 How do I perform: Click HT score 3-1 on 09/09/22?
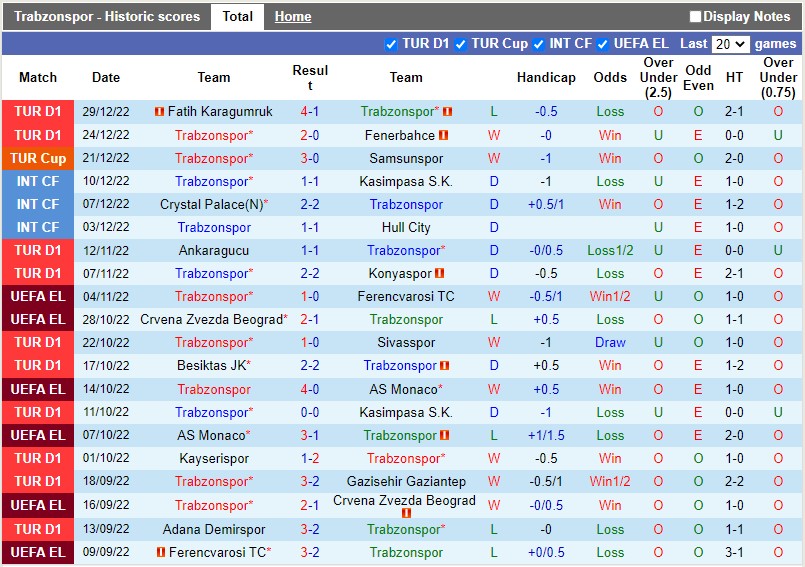tap(734, 553)
